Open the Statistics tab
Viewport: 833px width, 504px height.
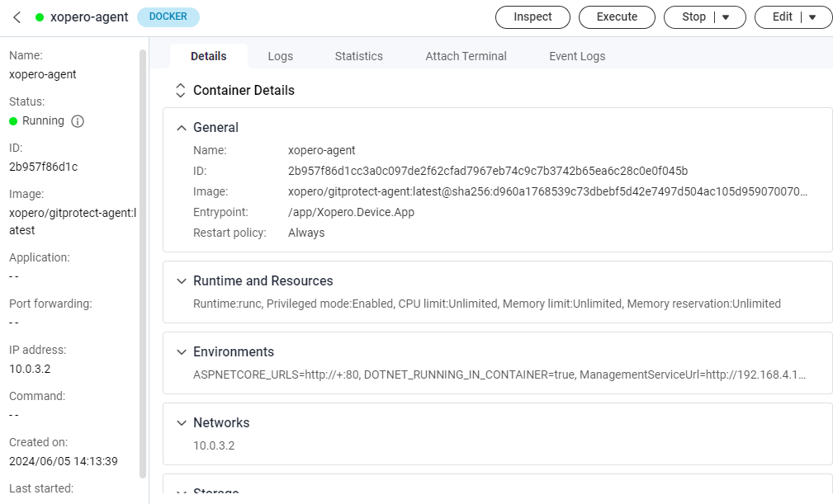click(x=358, y=56)
